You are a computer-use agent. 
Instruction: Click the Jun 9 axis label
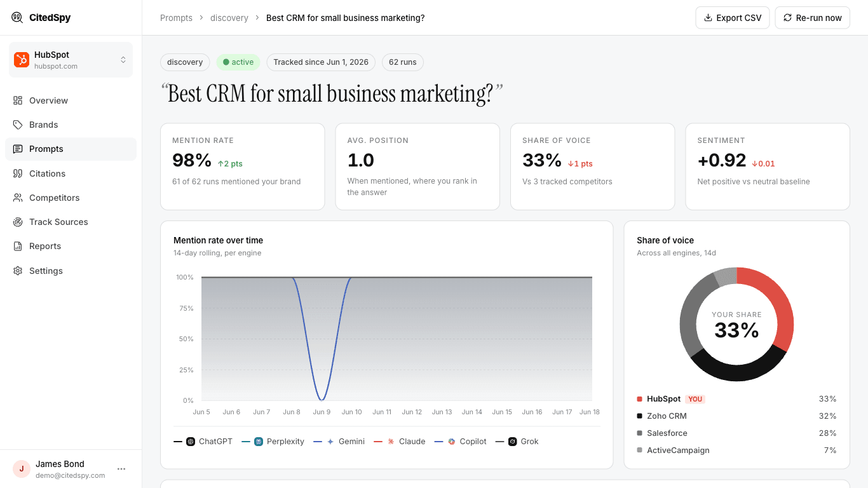322,412
